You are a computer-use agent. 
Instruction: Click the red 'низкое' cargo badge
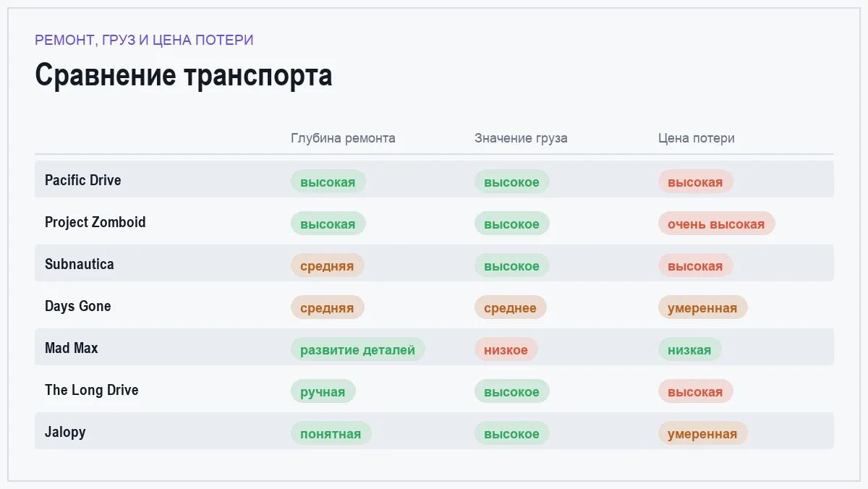(506, 349)
